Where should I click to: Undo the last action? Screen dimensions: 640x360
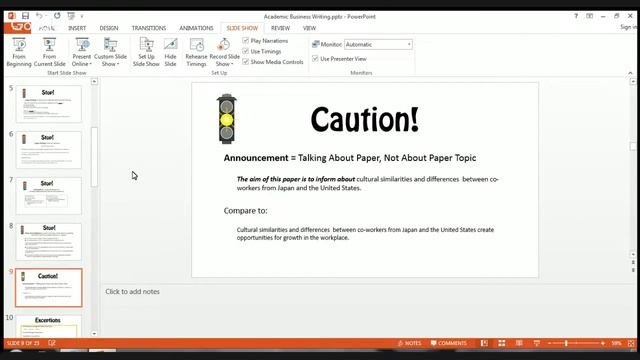pyautogui.click(x=39, y=16)
